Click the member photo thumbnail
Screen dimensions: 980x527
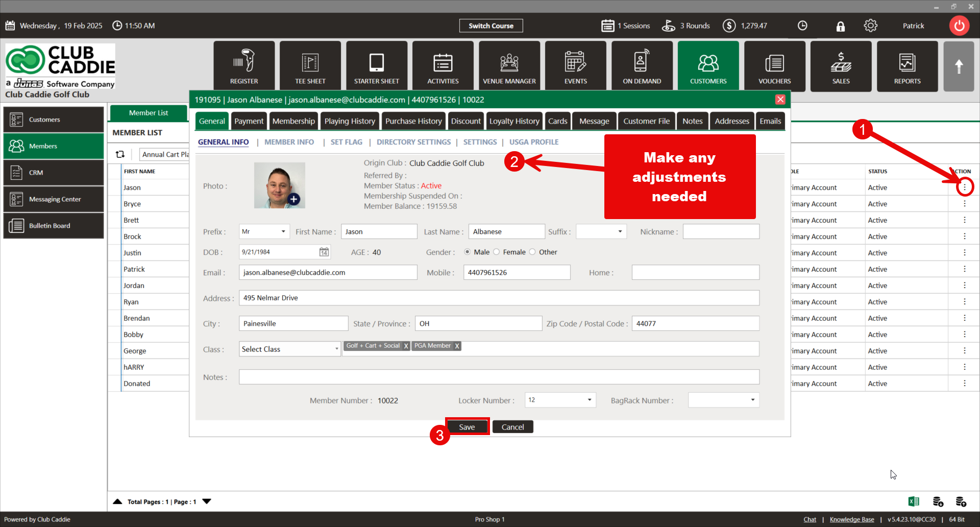coord(279,185)
